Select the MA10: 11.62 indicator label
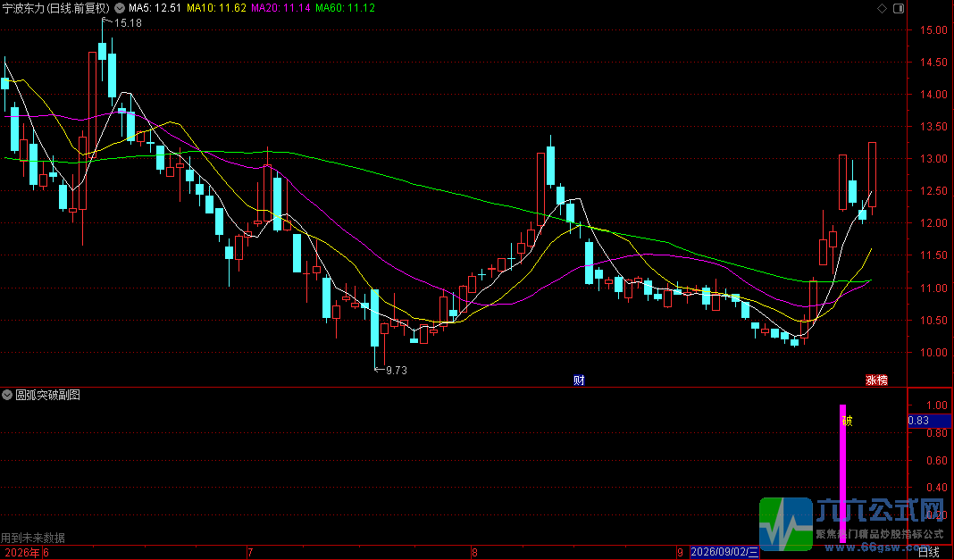 (x=216, y=8)
